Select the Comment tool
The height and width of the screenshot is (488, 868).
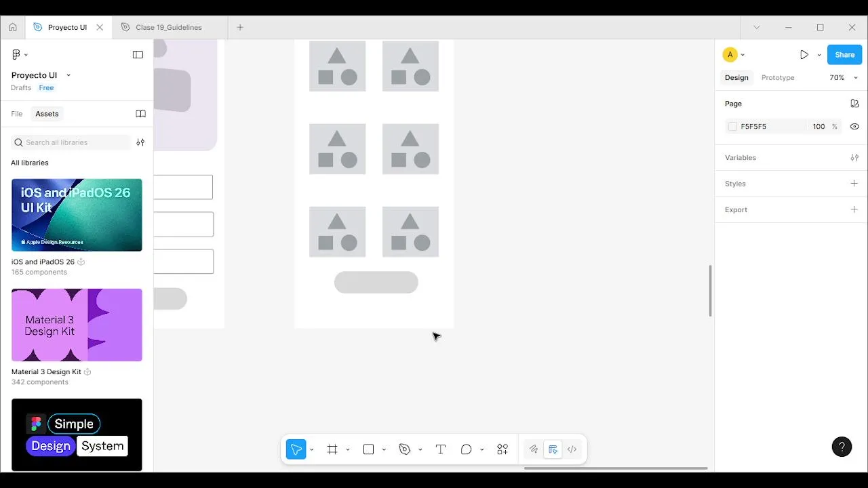click(466, 449)
